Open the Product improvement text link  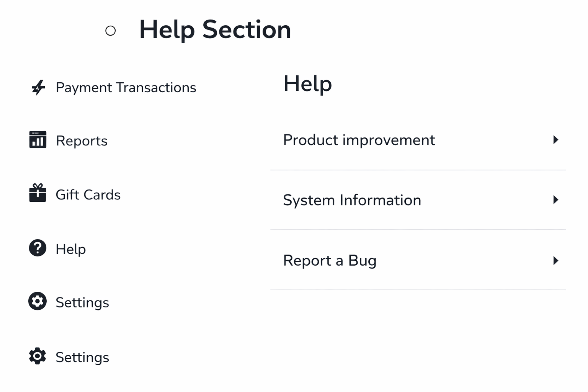click(x=359, y=140)
